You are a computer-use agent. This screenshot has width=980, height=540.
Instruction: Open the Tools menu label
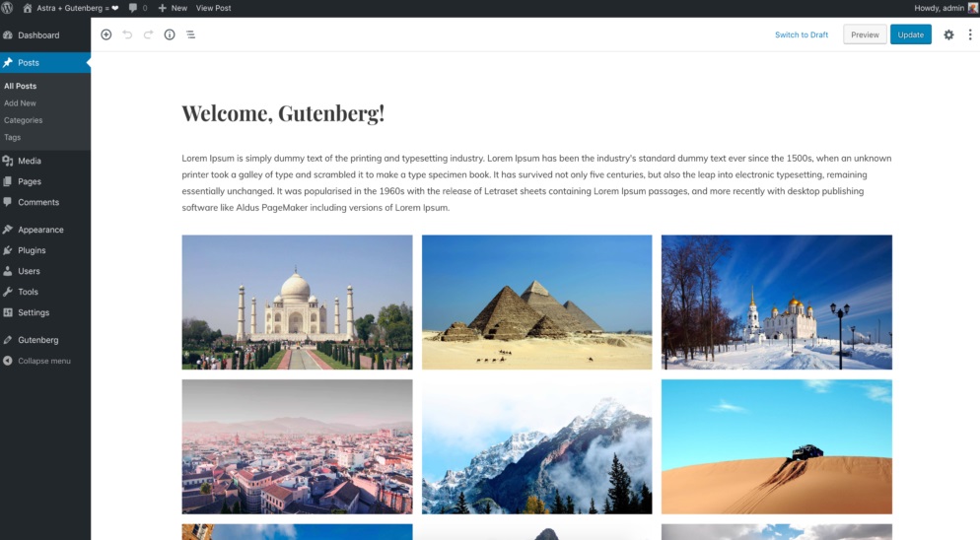click(x=28, y=292)
